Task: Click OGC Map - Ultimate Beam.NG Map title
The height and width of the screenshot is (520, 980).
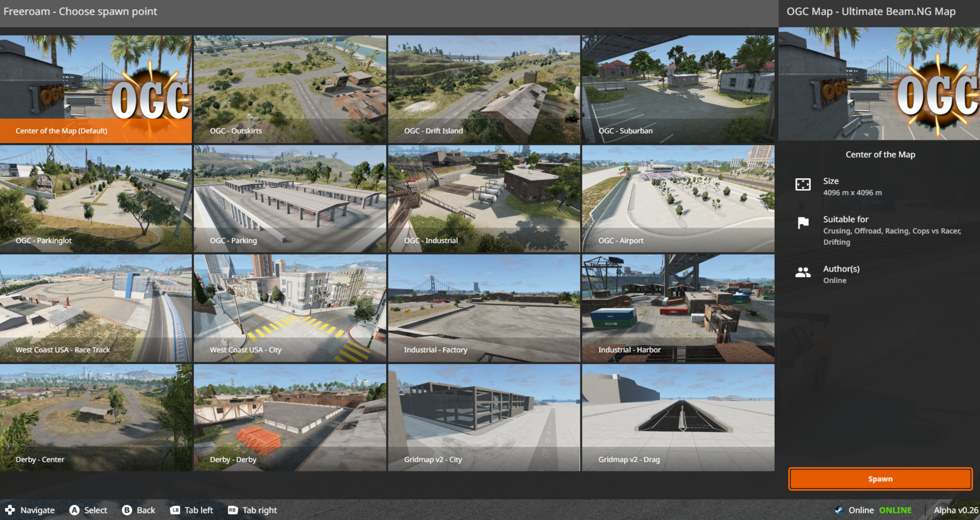Action: pos(871,12)
